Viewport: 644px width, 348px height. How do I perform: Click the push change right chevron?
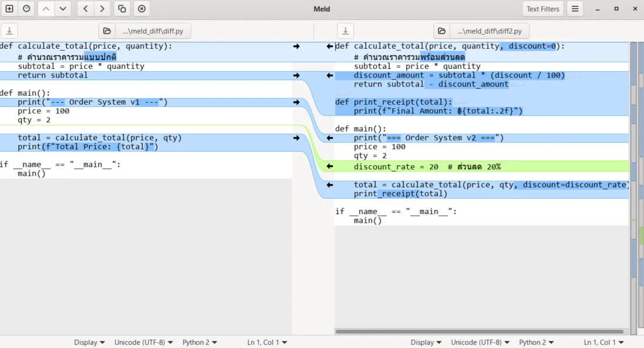click(x=102, y=9)
